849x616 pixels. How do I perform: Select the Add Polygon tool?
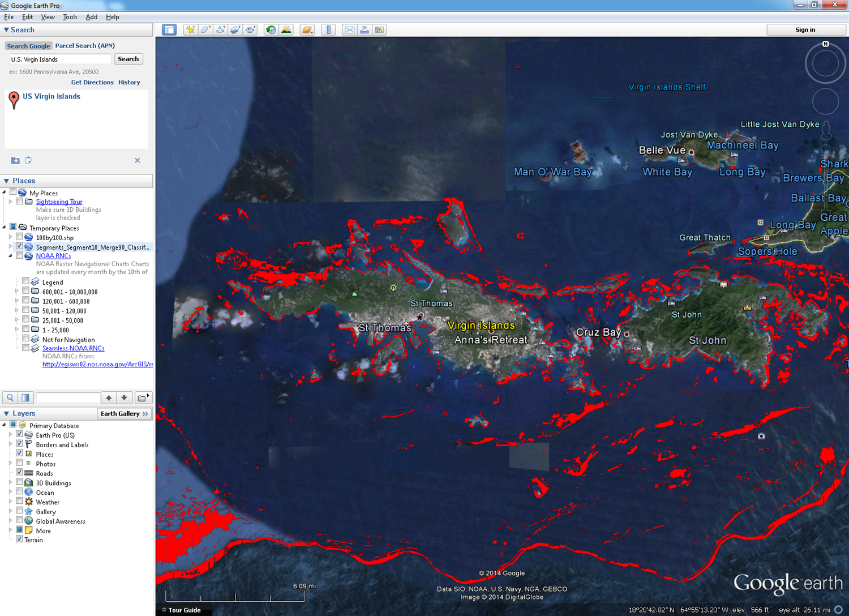(206, 30)
